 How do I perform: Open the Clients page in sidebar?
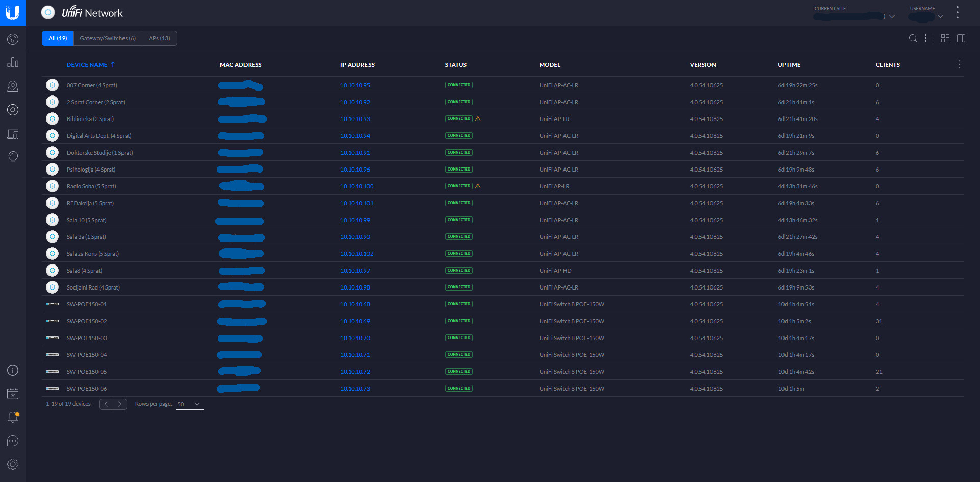(13, 134)
